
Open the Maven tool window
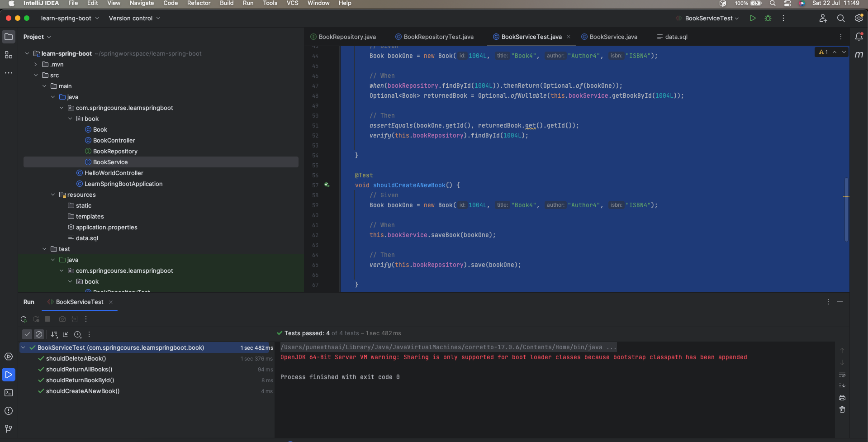click(859, 55)
